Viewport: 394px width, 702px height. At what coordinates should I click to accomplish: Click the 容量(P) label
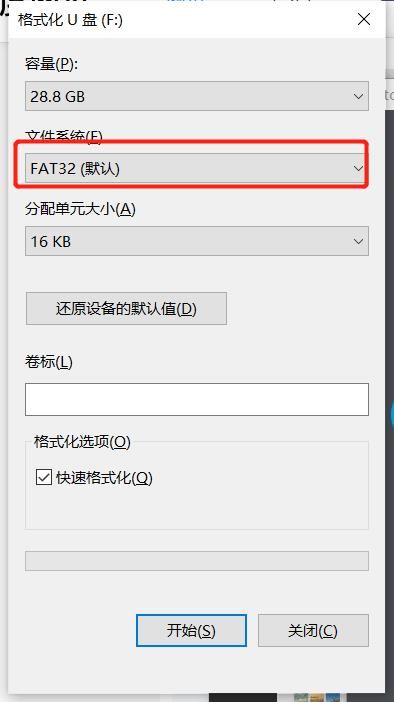[51, 64]
